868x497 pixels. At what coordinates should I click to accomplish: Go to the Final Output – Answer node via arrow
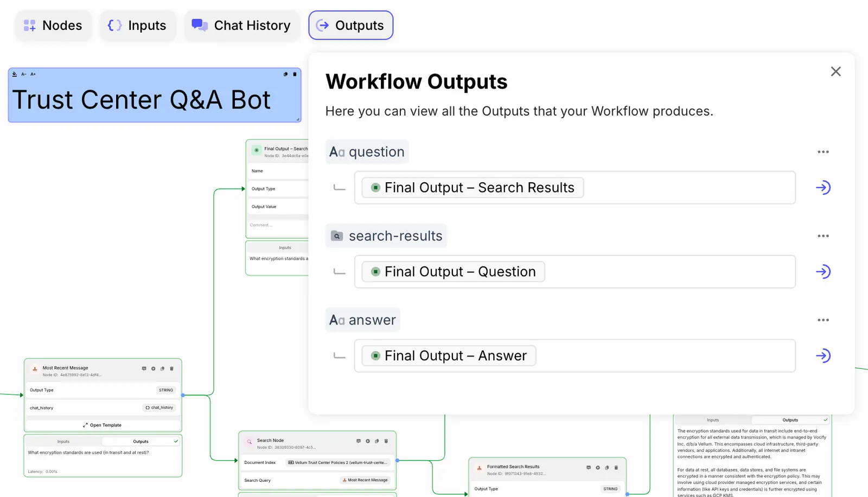click(823, 356)
